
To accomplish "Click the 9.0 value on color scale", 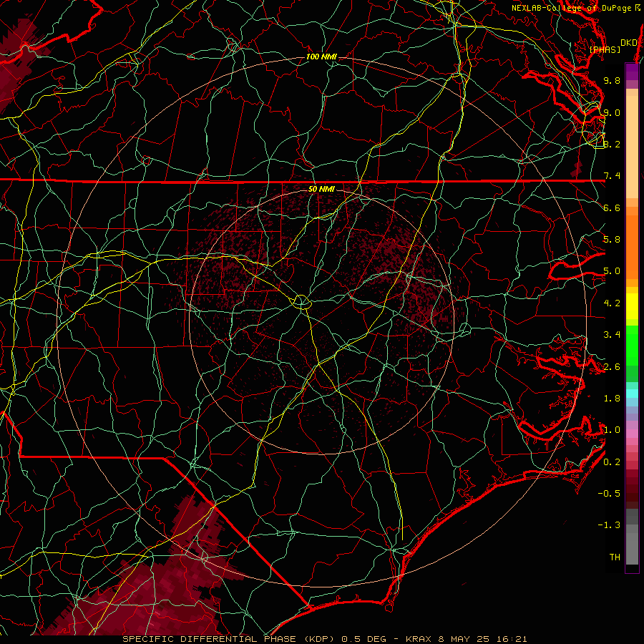I will tap(612, 112).
